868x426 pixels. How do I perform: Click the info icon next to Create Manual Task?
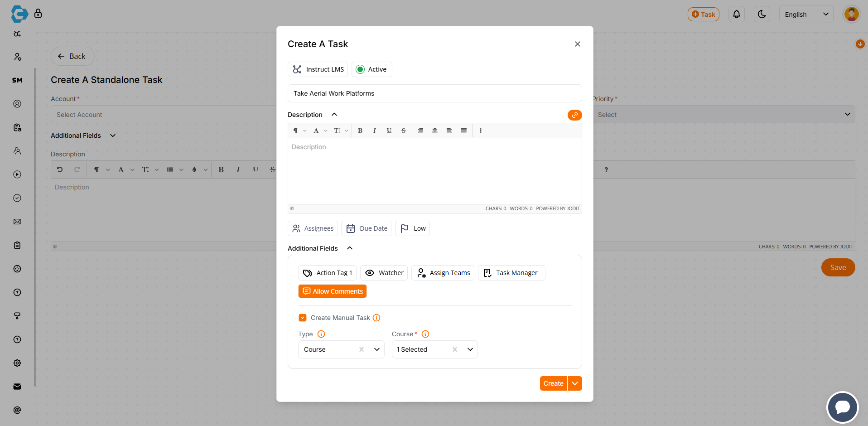click(376, 318)
